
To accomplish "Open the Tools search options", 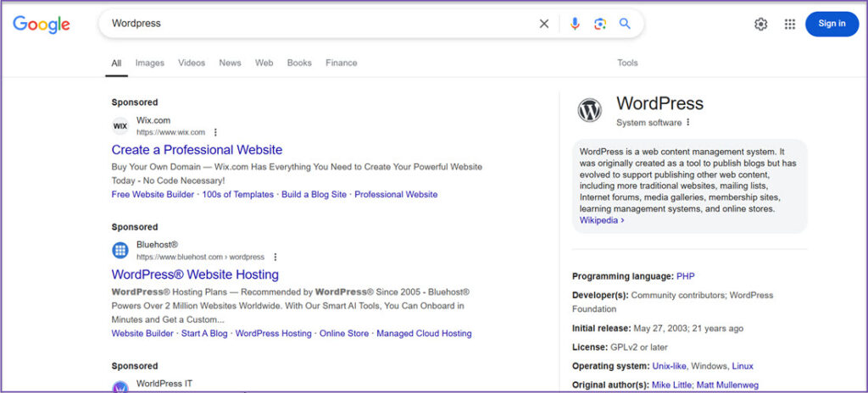I will point(627,63).
